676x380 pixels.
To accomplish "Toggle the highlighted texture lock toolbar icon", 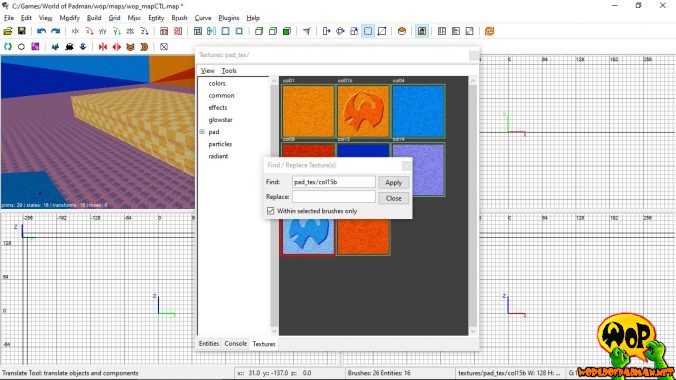I will pos(422,31).
